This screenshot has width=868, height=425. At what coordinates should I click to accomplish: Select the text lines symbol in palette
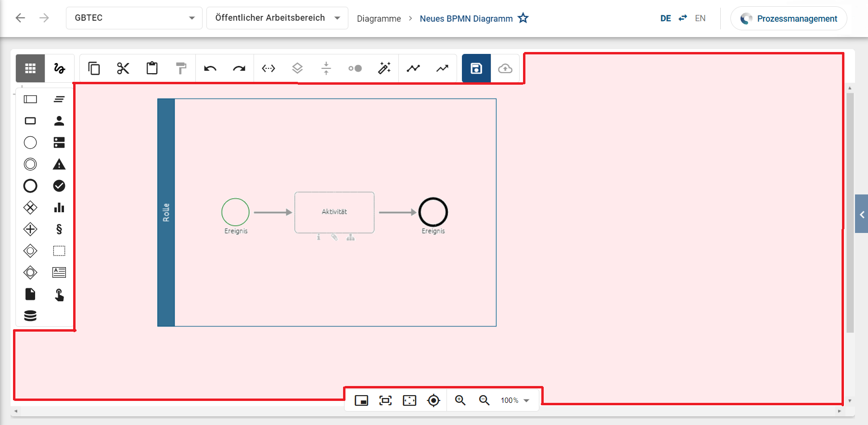[59, 99]
